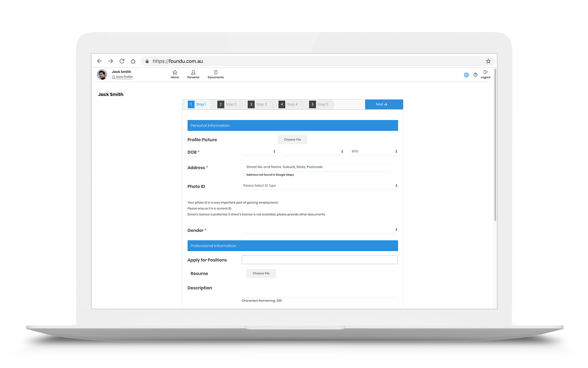Click the browser forward arrow
588x368 pixels.
tap(111, 61)
